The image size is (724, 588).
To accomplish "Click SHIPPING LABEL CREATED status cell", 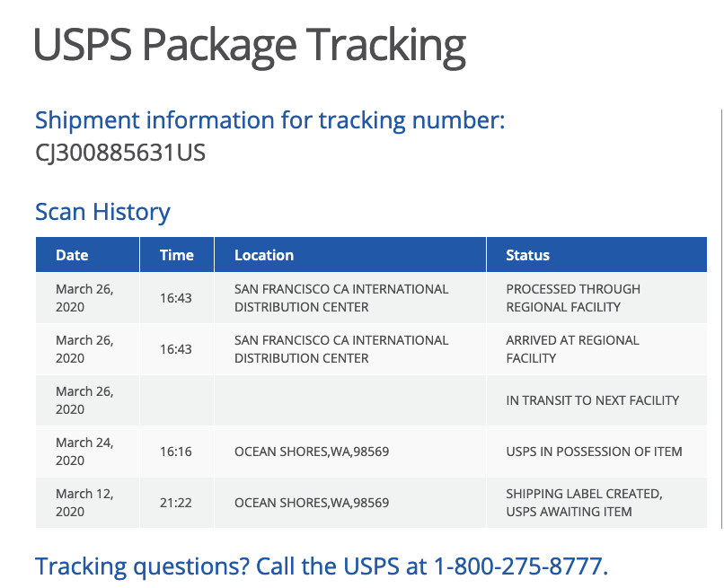I will coord(596,503).
